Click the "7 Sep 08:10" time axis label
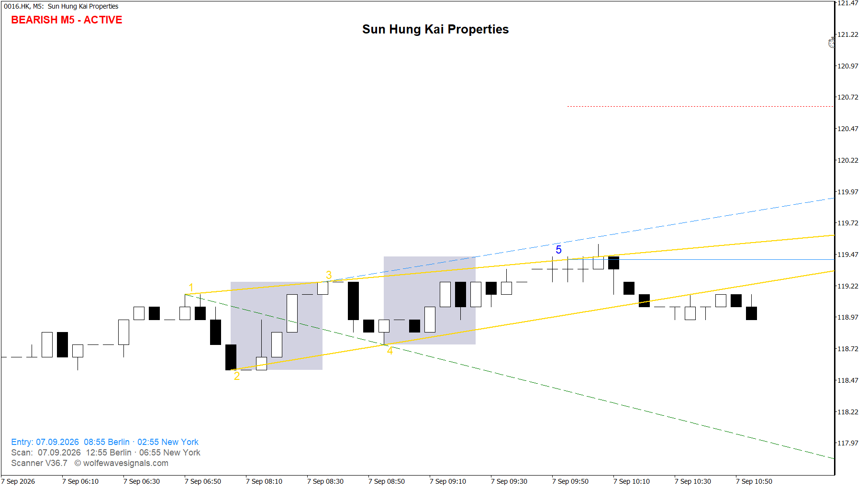Image resolution: width=868 pixels, height=488 pixels. click(x=264, y=481)
